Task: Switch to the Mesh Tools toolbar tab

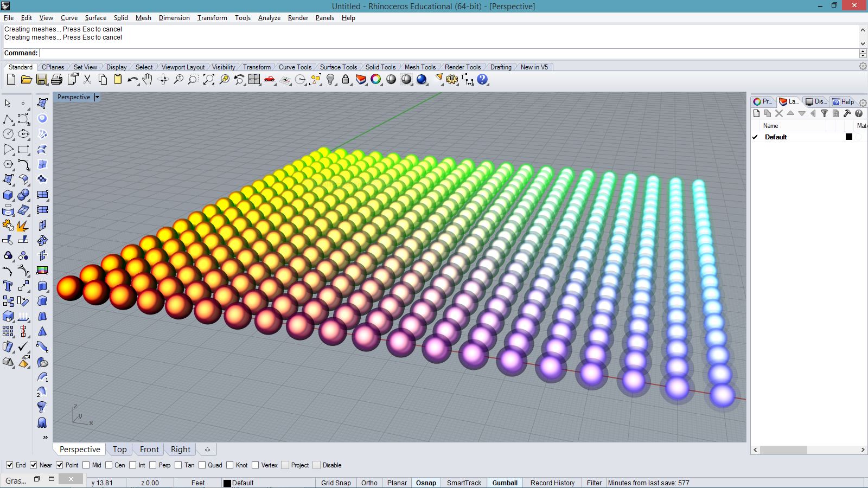Action: pos(420,67)
